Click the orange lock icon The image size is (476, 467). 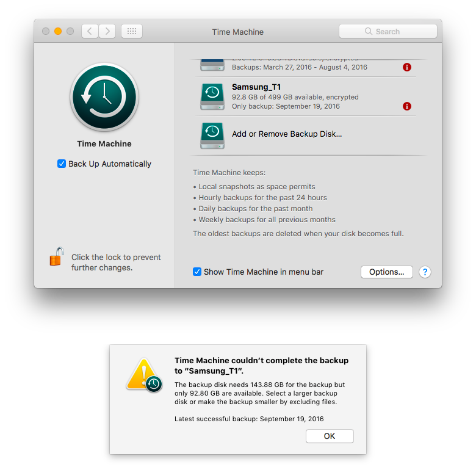[x=57, y=256]
